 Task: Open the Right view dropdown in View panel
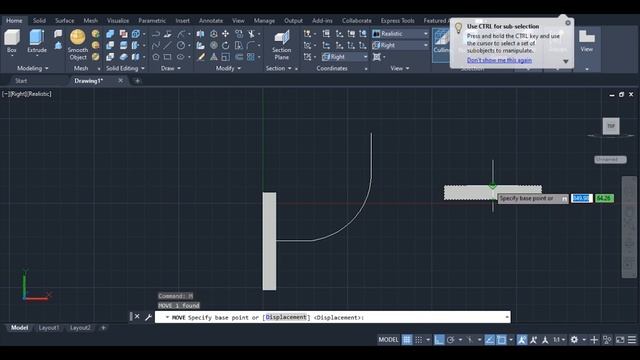tap(400, 45)
